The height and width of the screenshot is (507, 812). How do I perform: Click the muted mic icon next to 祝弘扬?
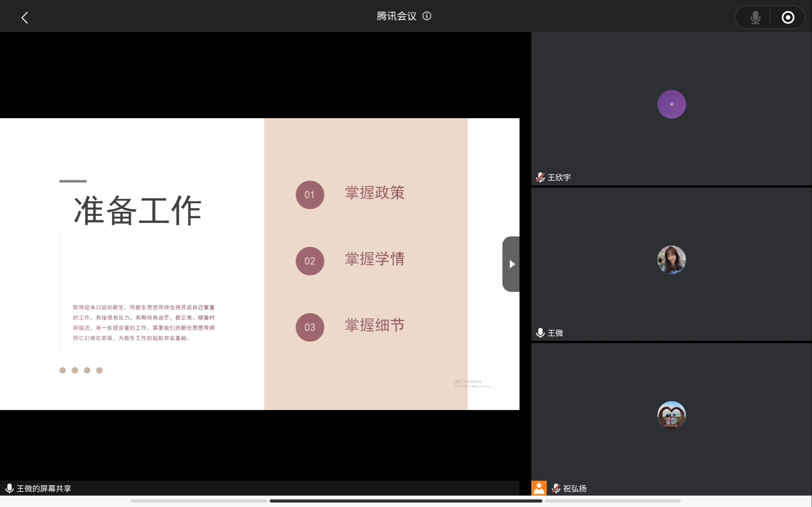click(556, 488)
